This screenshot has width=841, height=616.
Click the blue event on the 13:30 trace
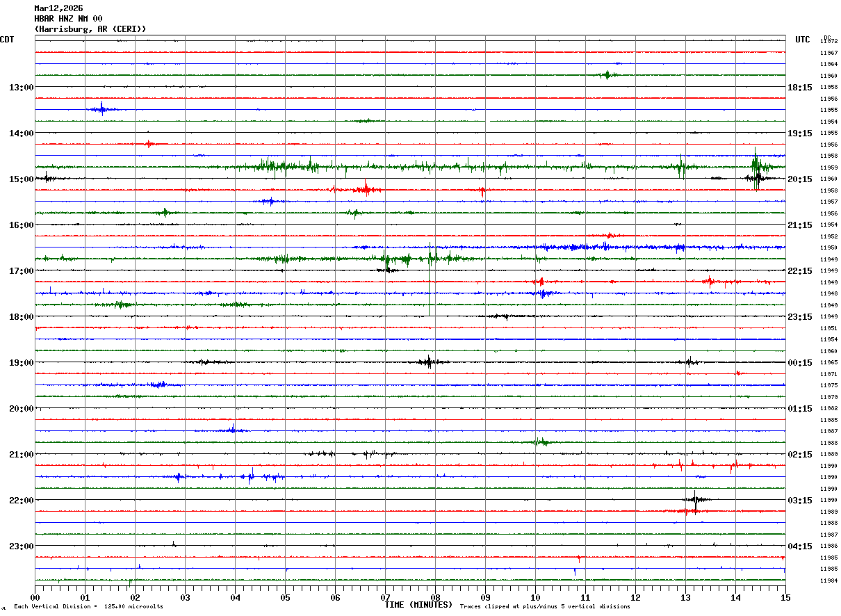(102, 108)
